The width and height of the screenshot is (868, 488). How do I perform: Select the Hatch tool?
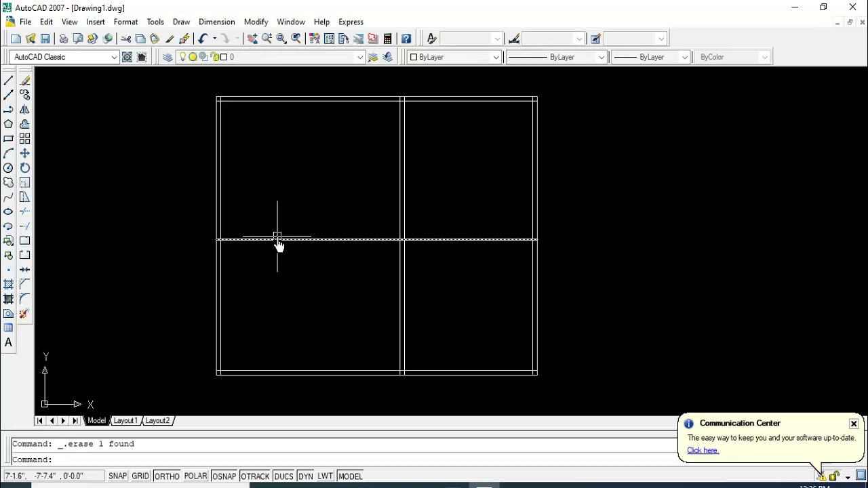pos(8,285)
